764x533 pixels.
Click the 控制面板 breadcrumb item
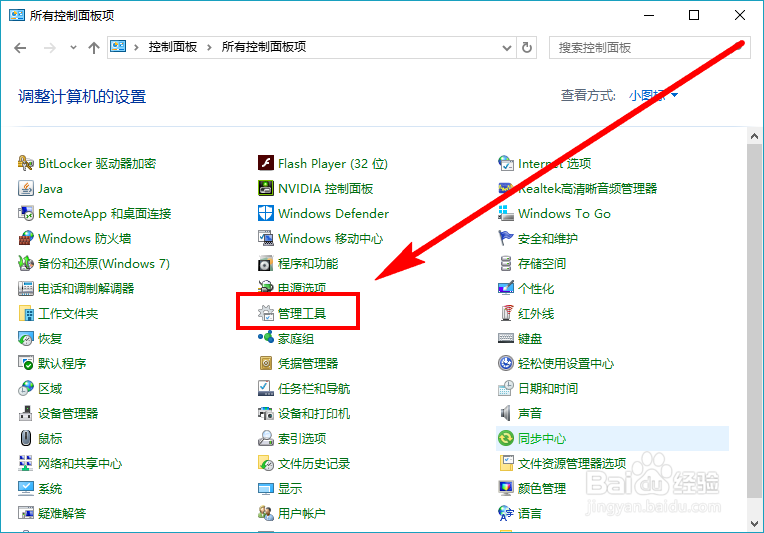172,47
